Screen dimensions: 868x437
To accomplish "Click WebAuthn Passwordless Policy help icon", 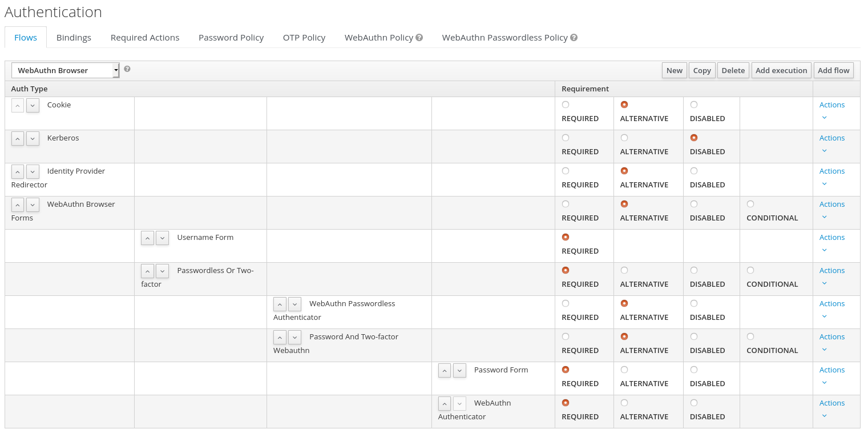I will (574, 37).
